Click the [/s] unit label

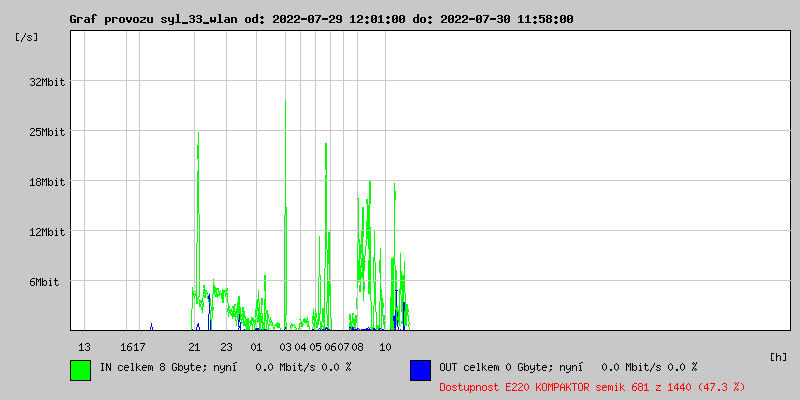[x=28, y=37]
